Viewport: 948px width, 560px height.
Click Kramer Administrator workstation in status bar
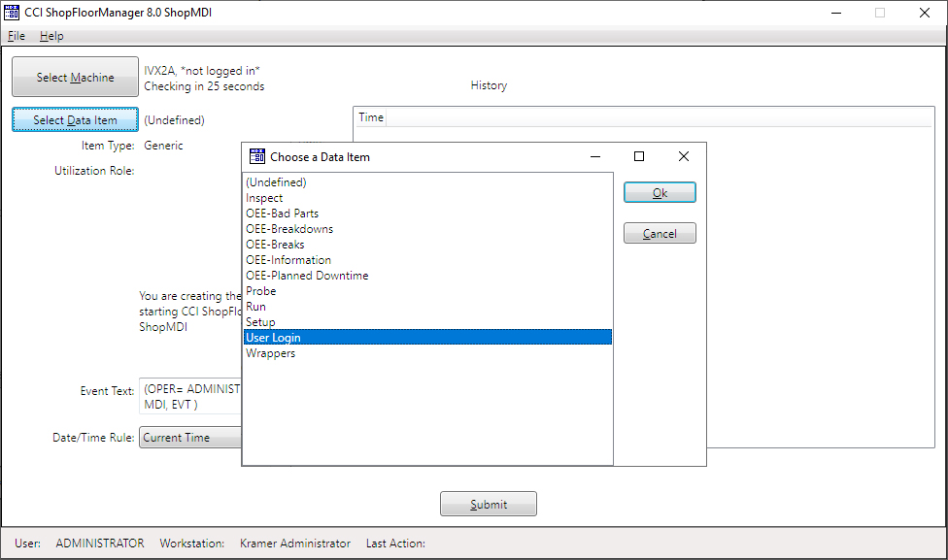pos(295,544)
